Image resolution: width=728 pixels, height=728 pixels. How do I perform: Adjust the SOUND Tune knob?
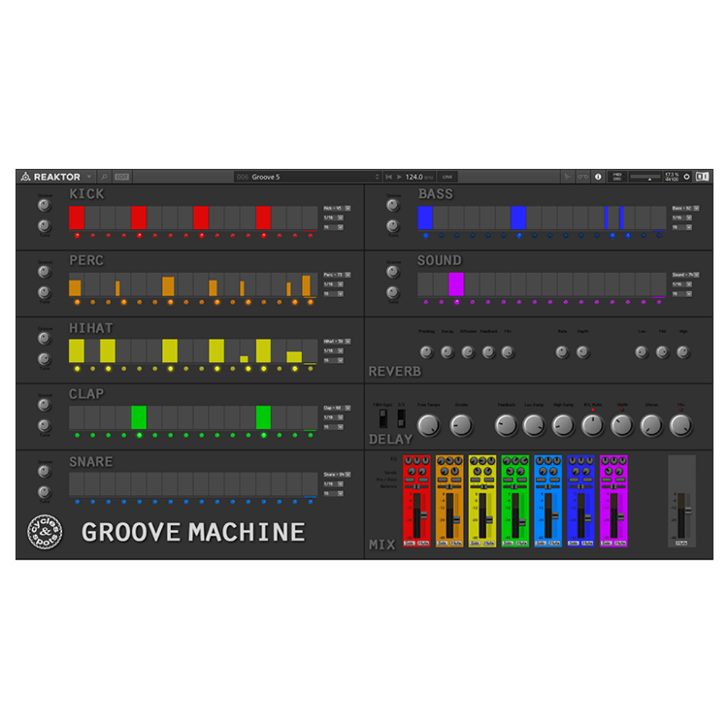393,292
